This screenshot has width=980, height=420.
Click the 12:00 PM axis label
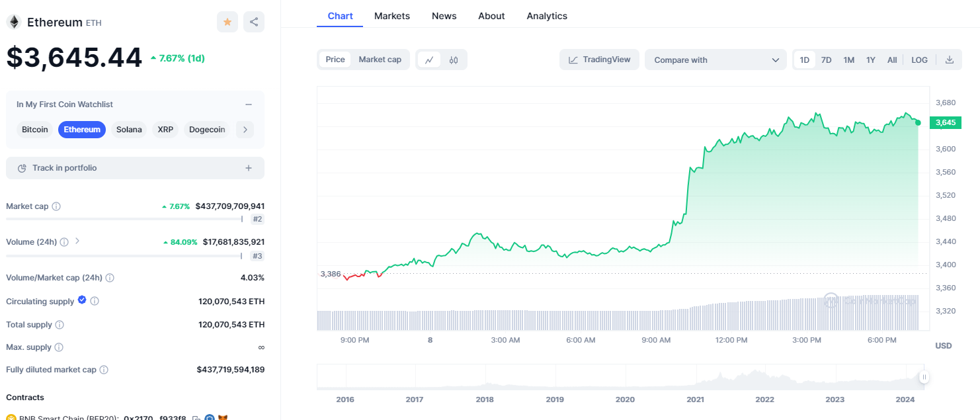[731, 340]
